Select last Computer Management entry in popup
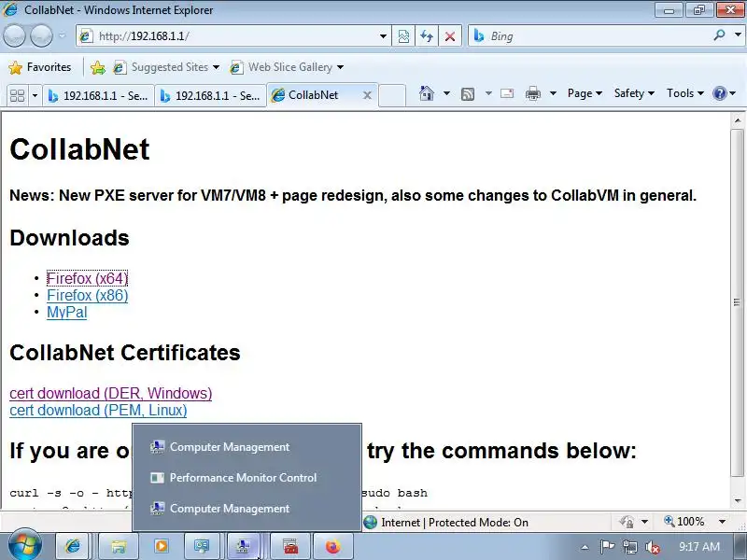This screenshot has width=747, height=560. click(247, 509)
